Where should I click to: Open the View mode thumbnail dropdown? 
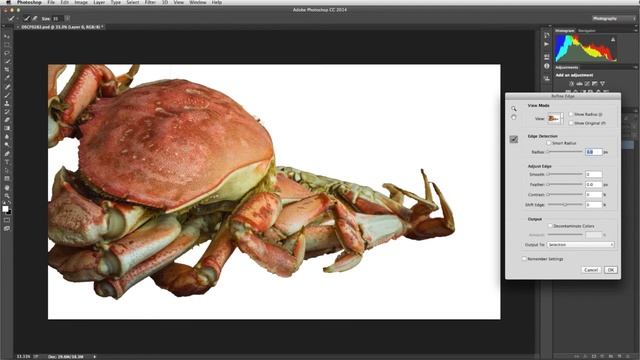[x=555, y=118]
